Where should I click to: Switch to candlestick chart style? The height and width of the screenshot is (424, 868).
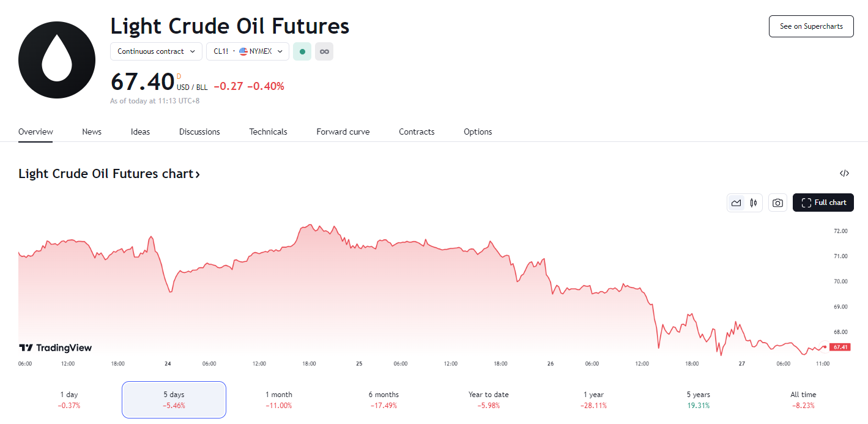754,203
